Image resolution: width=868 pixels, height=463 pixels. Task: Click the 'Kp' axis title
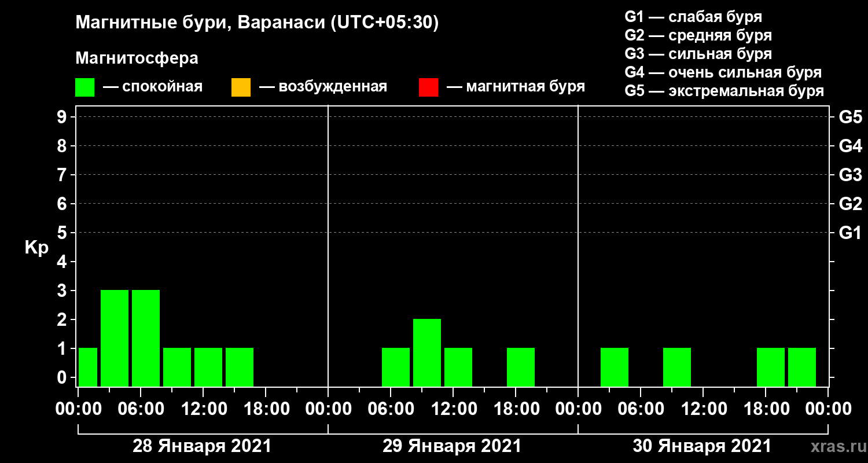[x=36, y=248]
